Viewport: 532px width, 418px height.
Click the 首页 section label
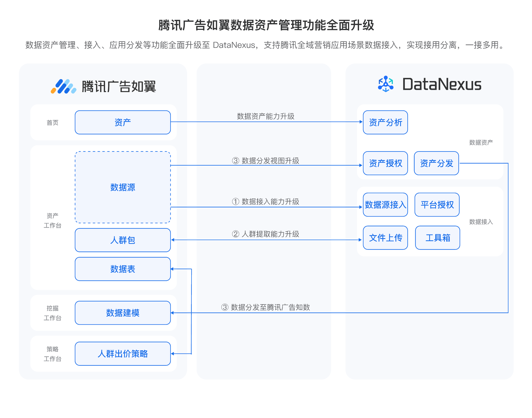tap(52, 123)
